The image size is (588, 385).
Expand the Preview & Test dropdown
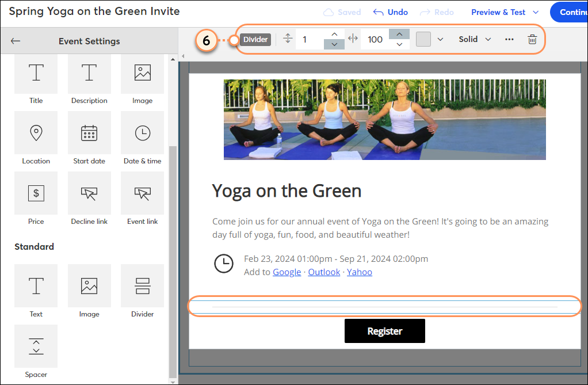pos(536,12)
